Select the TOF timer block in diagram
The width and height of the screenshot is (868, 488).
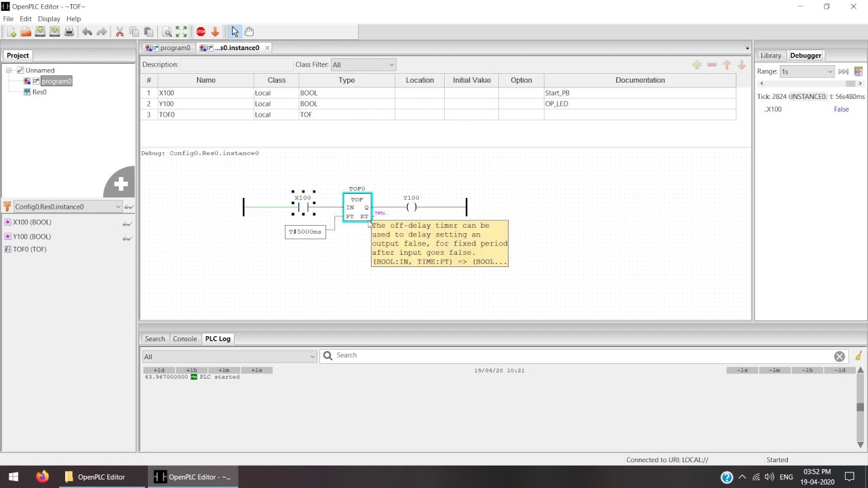click(x=357, y=207)
